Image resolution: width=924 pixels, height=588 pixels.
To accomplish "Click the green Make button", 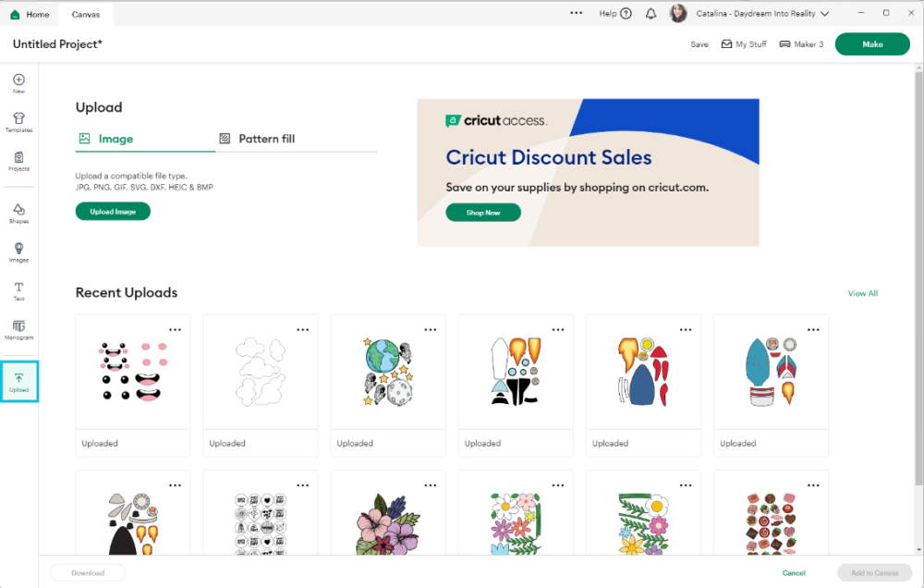I will point(872,44).
